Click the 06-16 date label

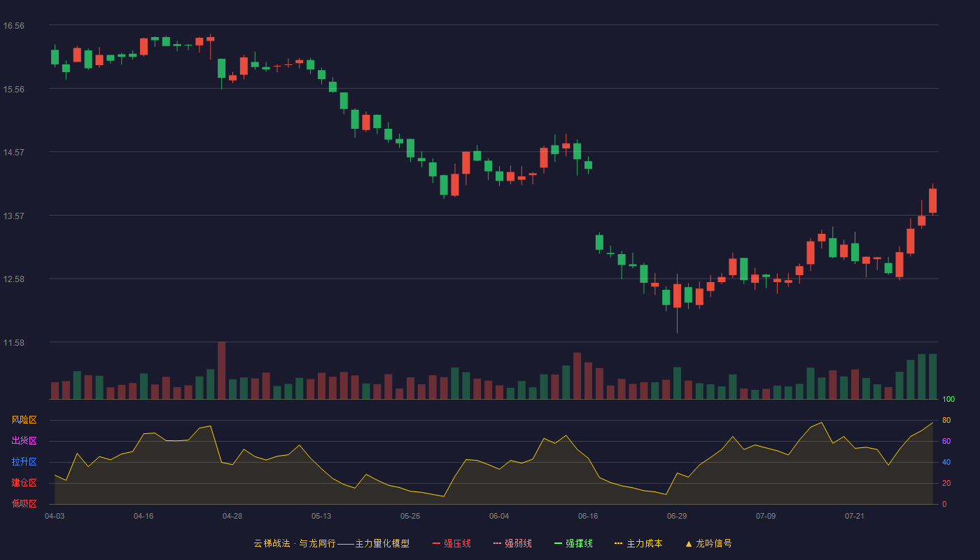click(x=588, y=516)
